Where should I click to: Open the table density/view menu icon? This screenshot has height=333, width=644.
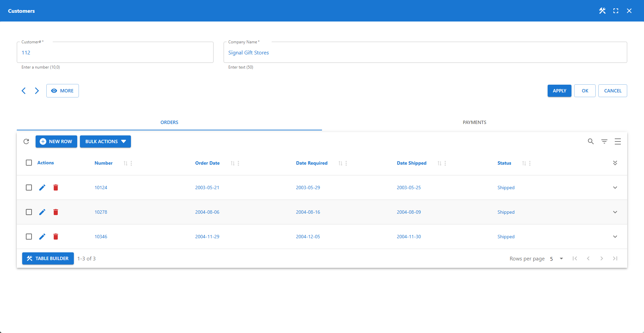click(x=618, y=141)
